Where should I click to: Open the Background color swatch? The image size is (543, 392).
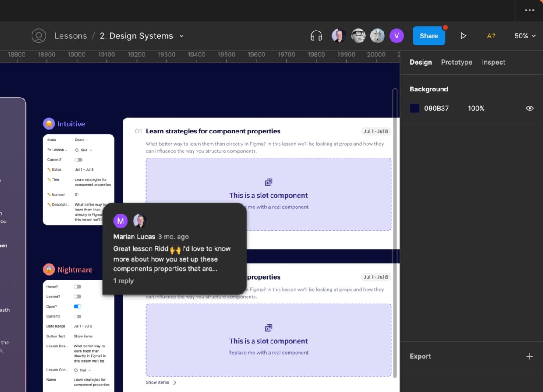point(415,108)
